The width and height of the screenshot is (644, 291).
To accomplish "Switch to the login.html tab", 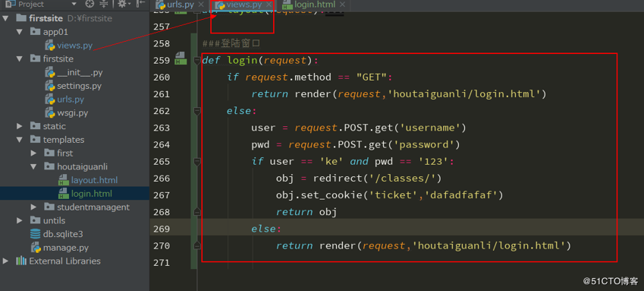I will click(315, 5).
